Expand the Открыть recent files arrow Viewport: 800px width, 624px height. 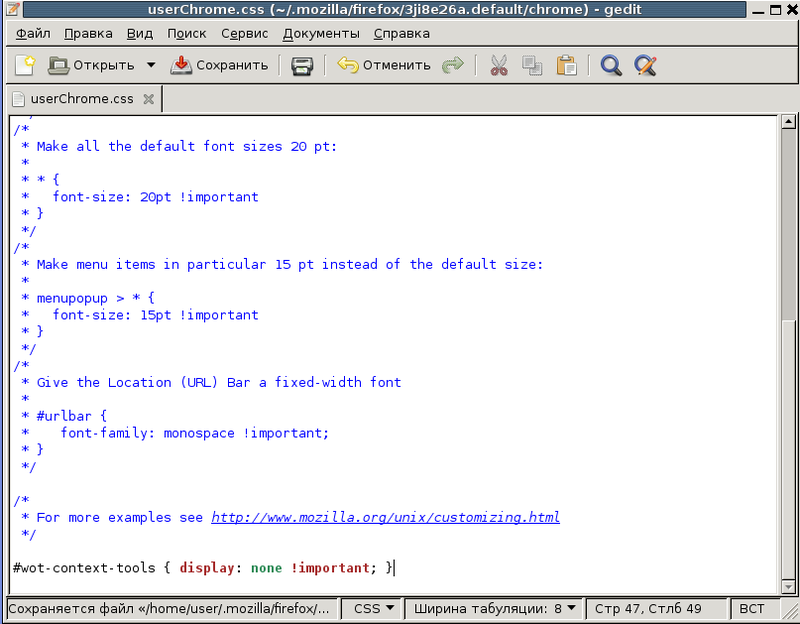pyautogui.click(x=151, y=66)
